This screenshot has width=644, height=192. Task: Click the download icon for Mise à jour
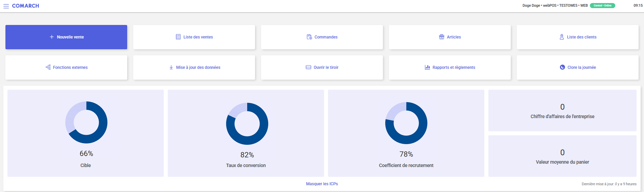point(171,67)
